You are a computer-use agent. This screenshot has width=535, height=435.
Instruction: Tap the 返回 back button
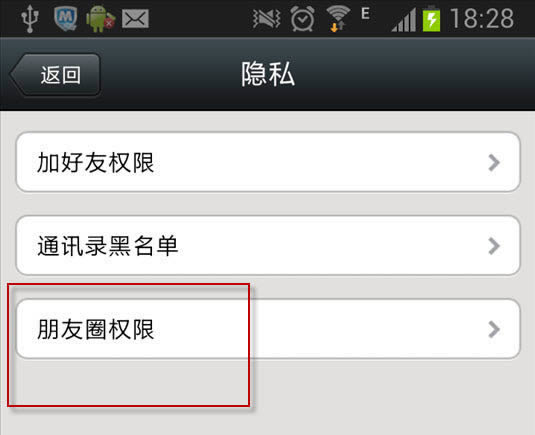click(x=55, y=74)
